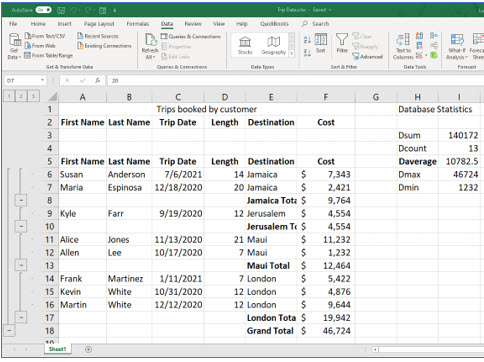Add a new sheet with plus button

coord(88,349)
